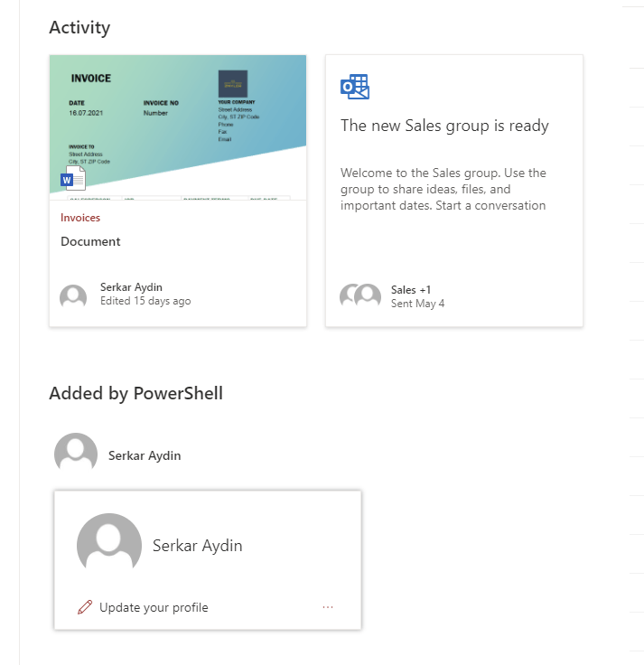This screenshot has height=665, width=644.
Task: Click the Outlook icon on the Sales group card
Action: tap(354, 87)
